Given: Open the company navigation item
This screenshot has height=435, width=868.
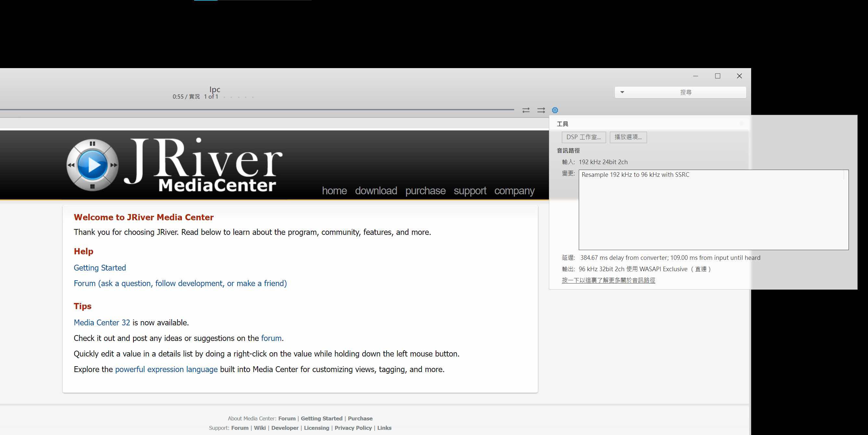Looking at the screenshot, I should (x=514, y=190).
